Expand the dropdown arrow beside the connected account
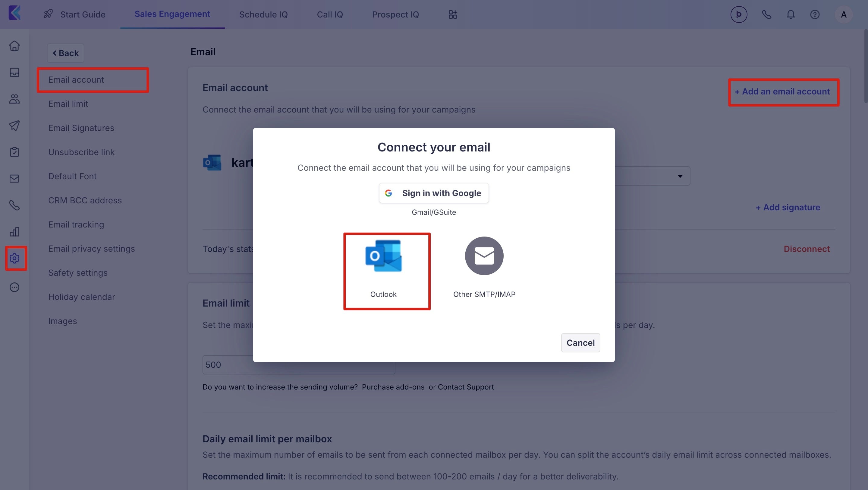 [x=680, y=176]
